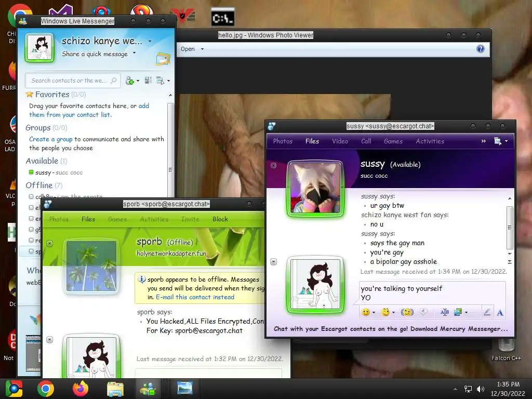Image resolution: width=532 pixels, height=399 pixels.
Task: Click sussy's display picture thumbnail
Action: pyautogui.click(x=315, y=188)
